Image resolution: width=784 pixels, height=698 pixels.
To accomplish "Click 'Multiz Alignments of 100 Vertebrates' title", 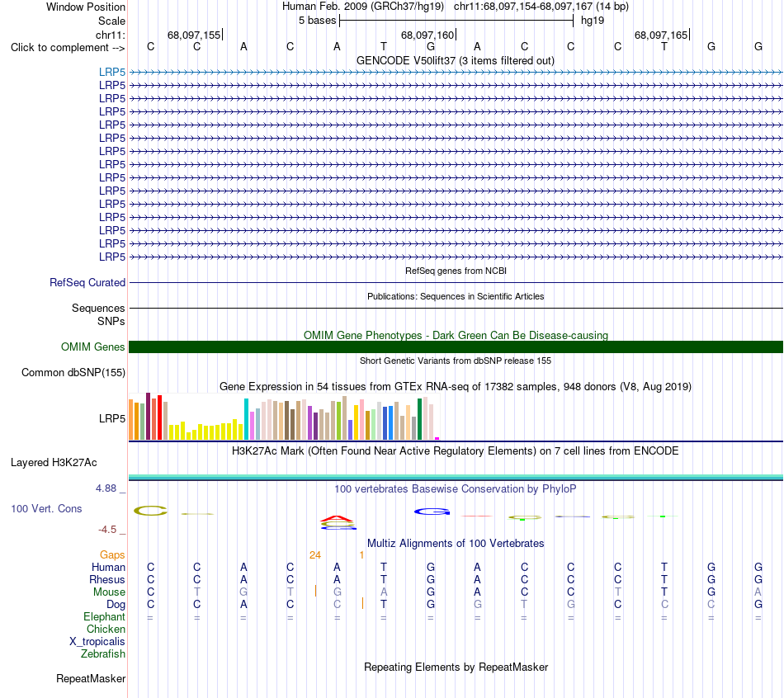I will pos(456,544).
